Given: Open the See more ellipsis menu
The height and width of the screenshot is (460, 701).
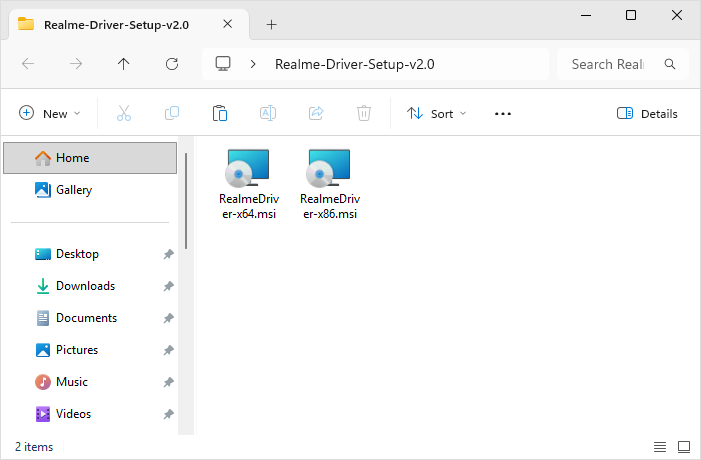Looking at the screenshot, I should (503, 114).
